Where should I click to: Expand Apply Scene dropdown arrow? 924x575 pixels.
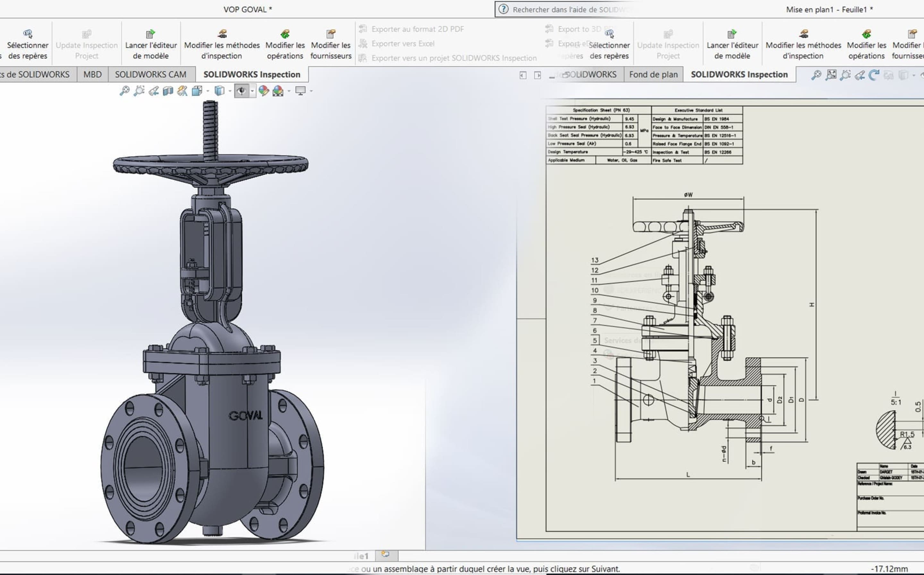click(x=289, y=91)
